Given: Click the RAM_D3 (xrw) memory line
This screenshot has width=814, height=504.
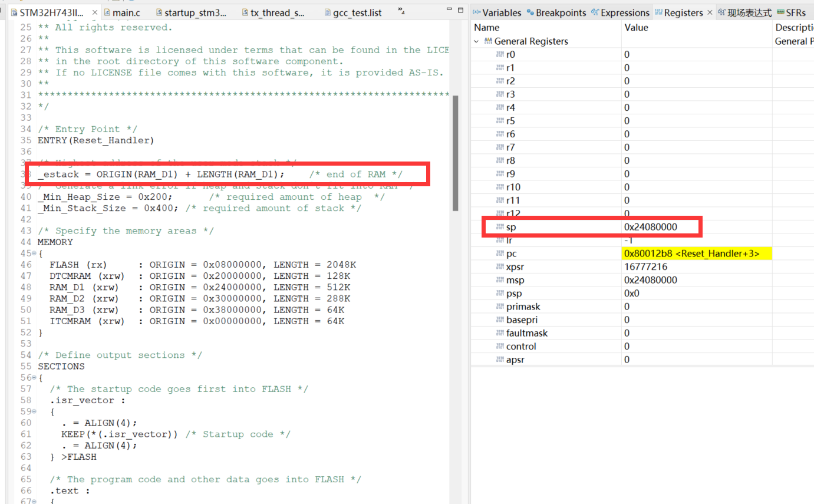Looking at the screenshot, I should click(x=197, y=310).
